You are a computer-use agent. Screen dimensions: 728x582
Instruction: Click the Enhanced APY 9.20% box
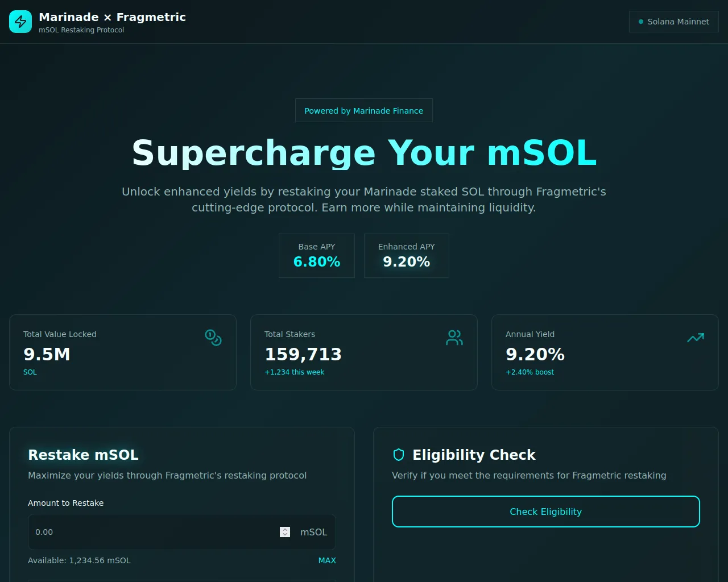407,256
